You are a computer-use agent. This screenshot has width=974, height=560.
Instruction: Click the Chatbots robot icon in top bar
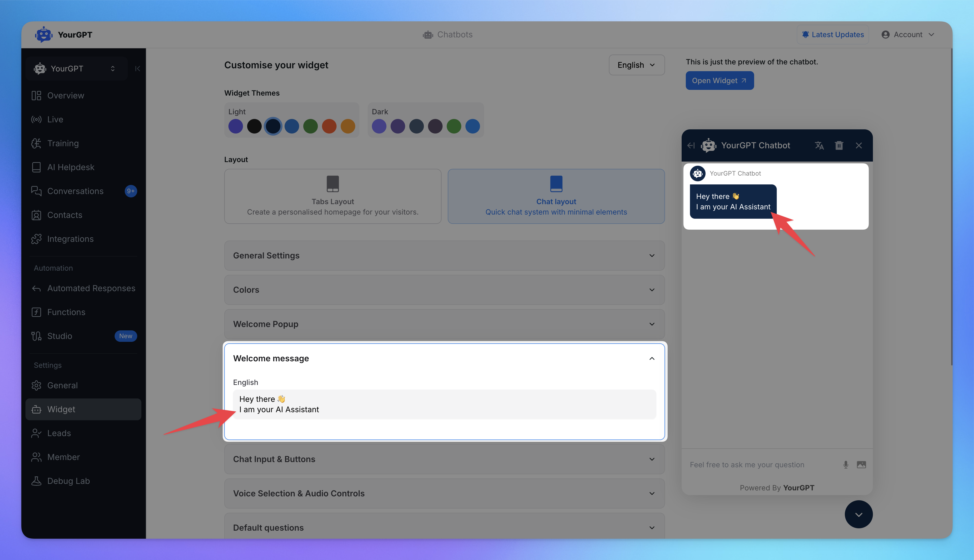(x=428, y=35)
